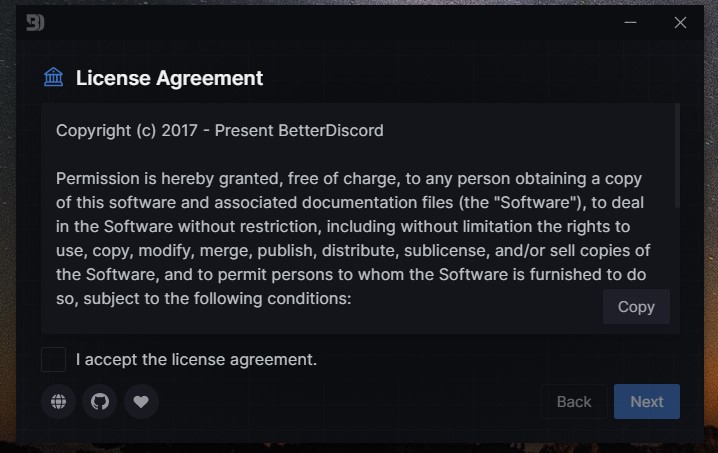Click the License Agreement heading
The width and height of the screenshot is (718, 453).
click(x=169, y=78)
